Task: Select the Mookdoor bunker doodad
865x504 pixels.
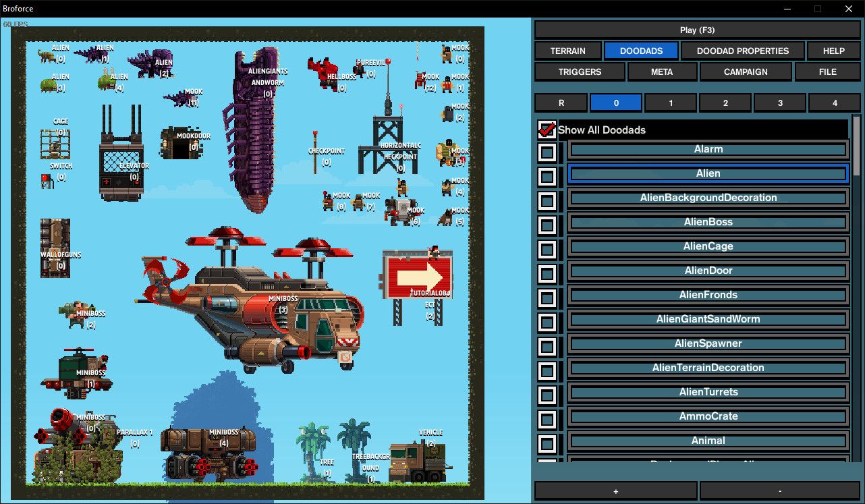Action: point(180,143)
